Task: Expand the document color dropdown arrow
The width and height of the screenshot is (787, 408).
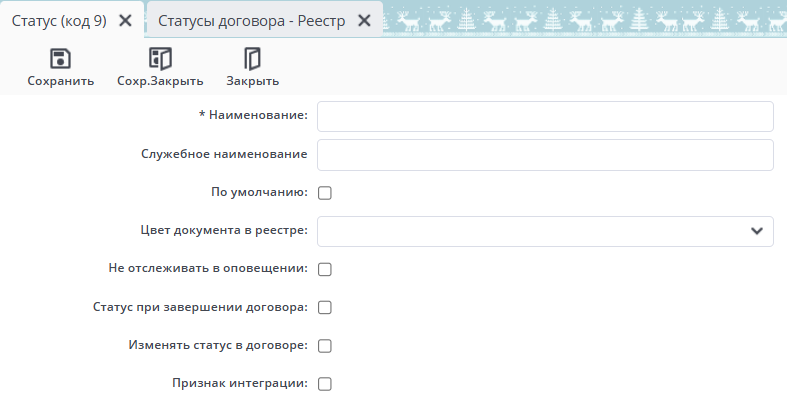Action: pyautogui.click(x=756, y=231)
